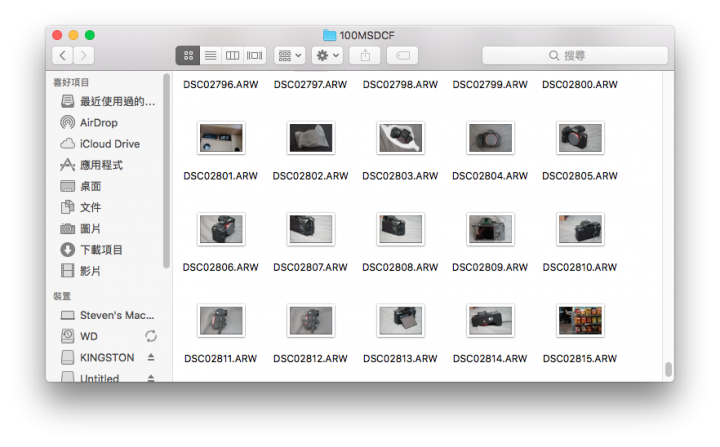Select the Untitled volume in sidebar
Image resolution: width=720 pixels, height=447 pixels.
(90, 378)
